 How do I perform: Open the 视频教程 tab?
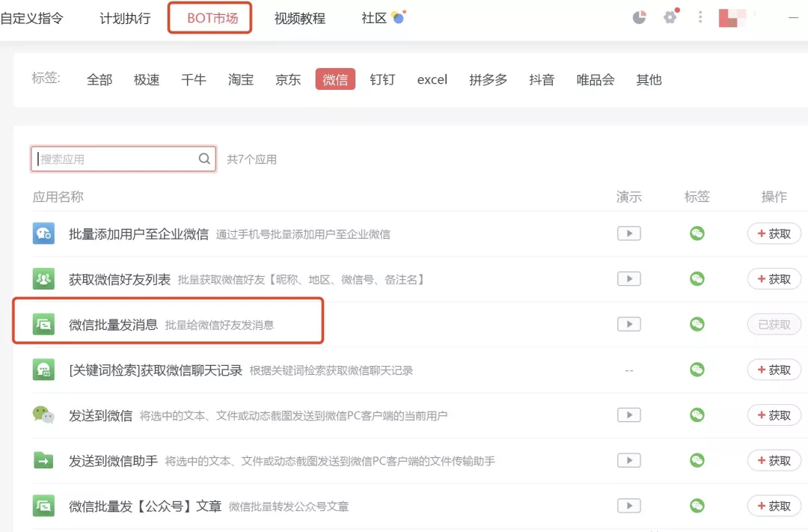point(300,18)
